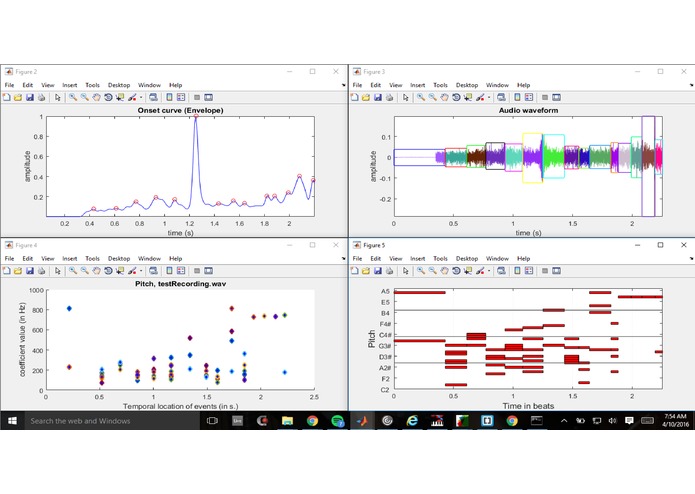The width and height of the screenshot is (695, 494).
Task: Select Rotate 3D tool in Figure 2
Action: point(108,97)
